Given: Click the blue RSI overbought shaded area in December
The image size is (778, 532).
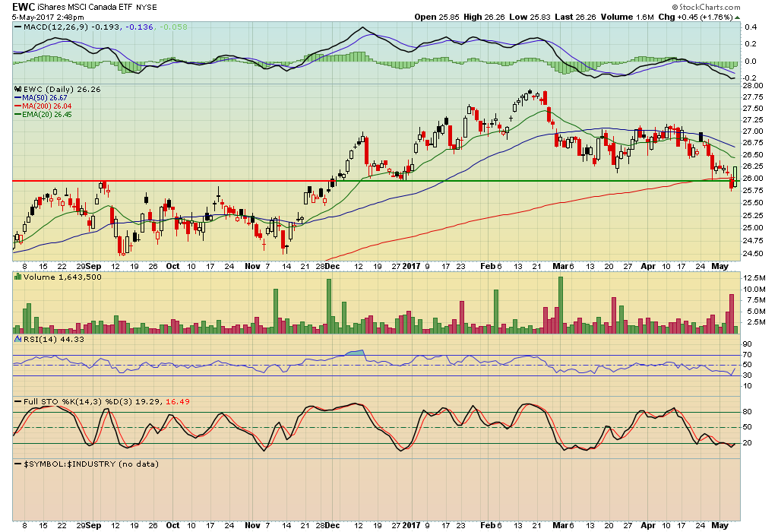Looking at the screenshot, I should [354, 353].
